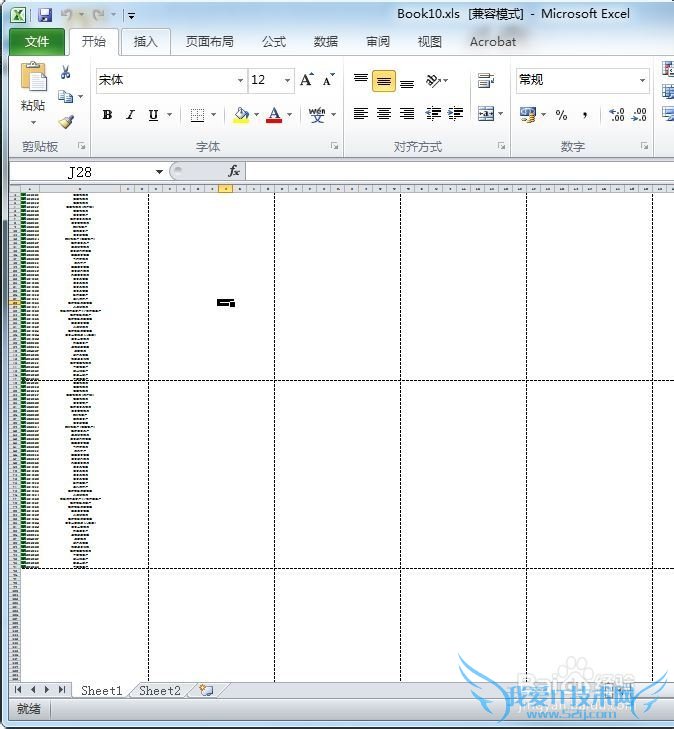Click the Copy icon

pos(66,97)
